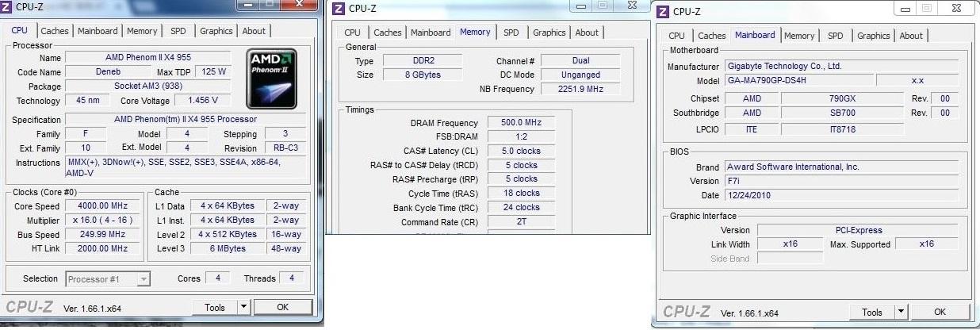Click the Command Rate value 2T
This screenshot has width=980, height=330.
(x=522, y=221)
